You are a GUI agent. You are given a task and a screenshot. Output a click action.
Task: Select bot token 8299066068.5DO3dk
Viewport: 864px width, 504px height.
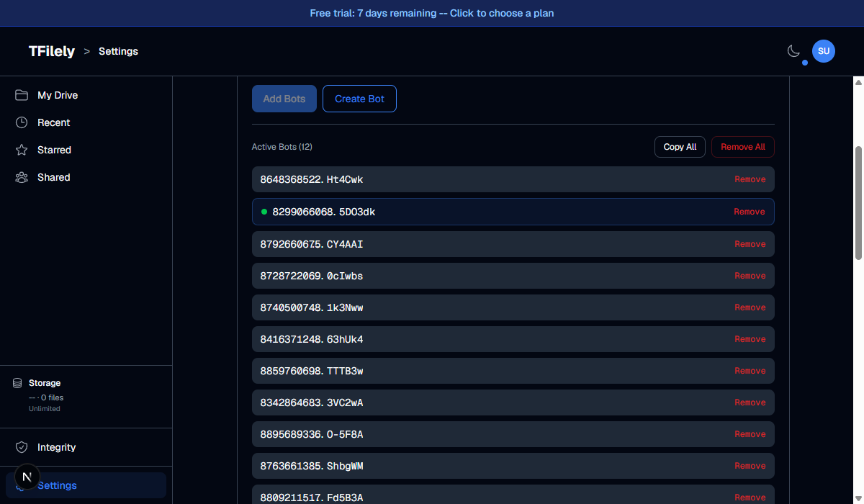324,212
